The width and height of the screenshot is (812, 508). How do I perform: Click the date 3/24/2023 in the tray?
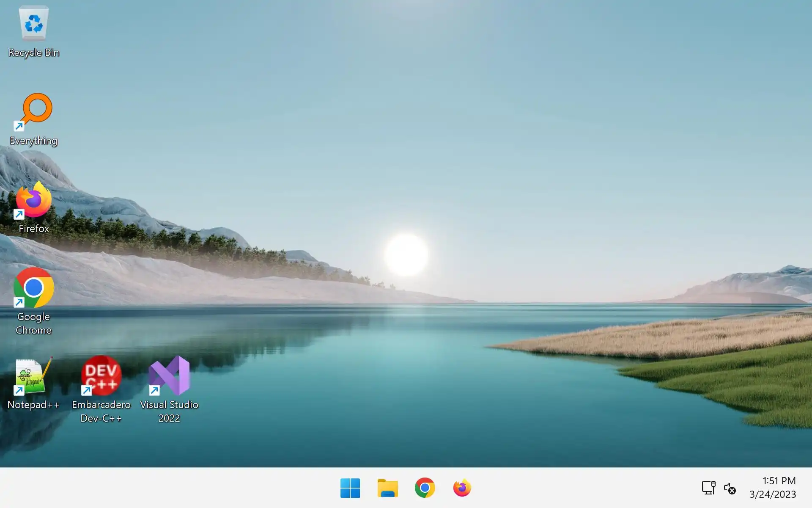click(772, 494)
